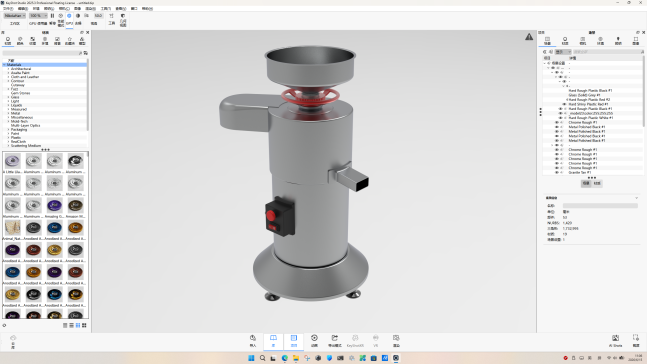Select the first material thumbnail A Little Glu...
Viewport: 647px width, 364px height.
click(x=12, y=161)
